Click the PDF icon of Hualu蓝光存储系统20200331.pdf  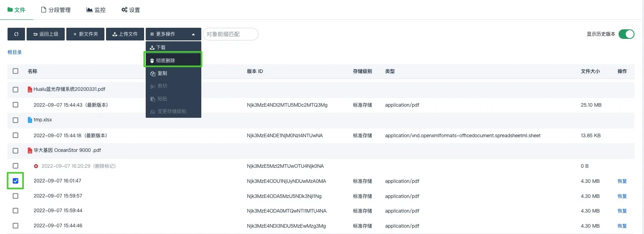(30, 90)
